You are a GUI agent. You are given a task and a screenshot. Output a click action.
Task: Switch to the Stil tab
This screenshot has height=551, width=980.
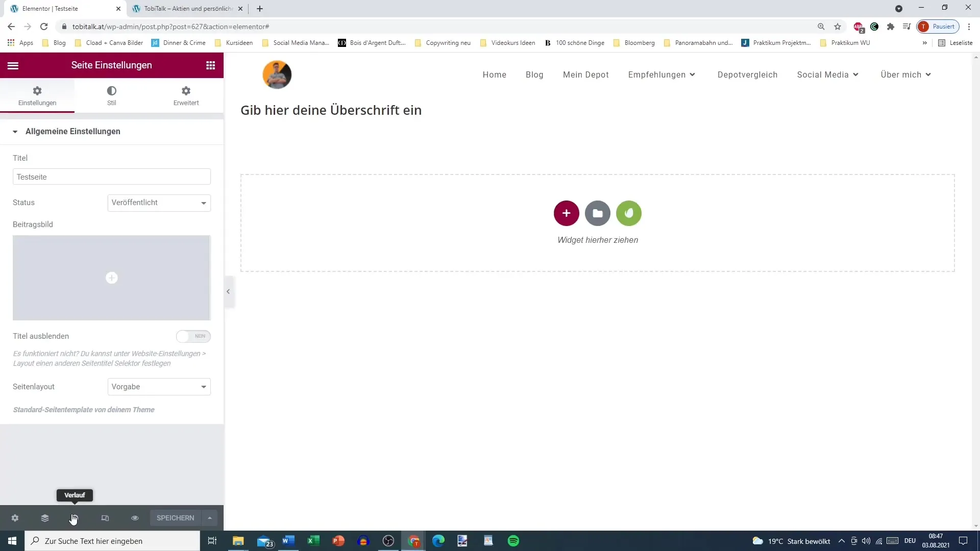[x=112, y=96]
